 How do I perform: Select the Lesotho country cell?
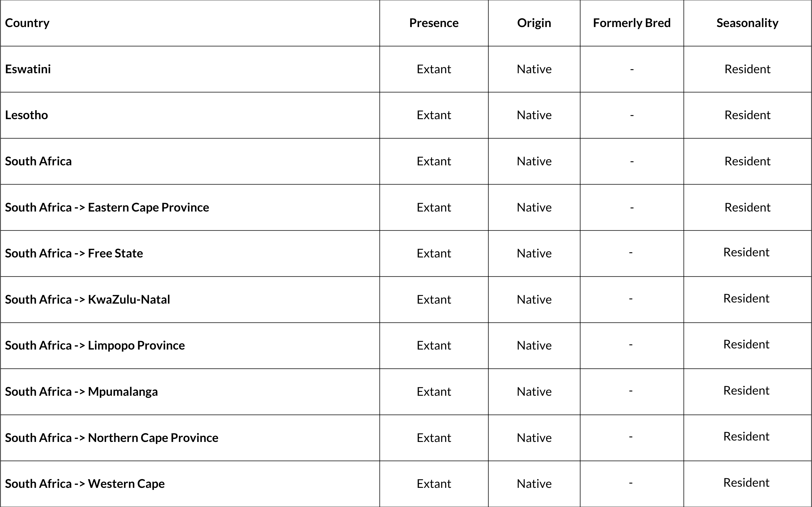(x=27, y=115)
